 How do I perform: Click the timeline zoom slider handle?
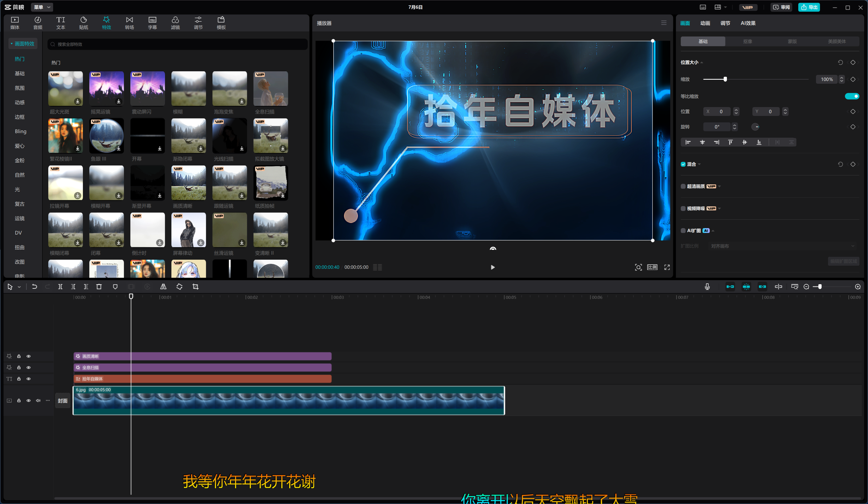820,287
